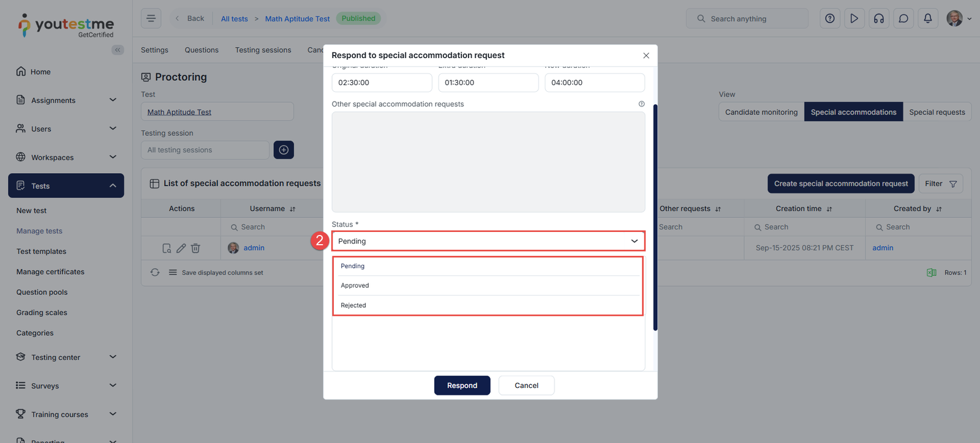Click the Extra duration field 01:30:00
Screen dimensions: 980x443
tap(488, 83)
